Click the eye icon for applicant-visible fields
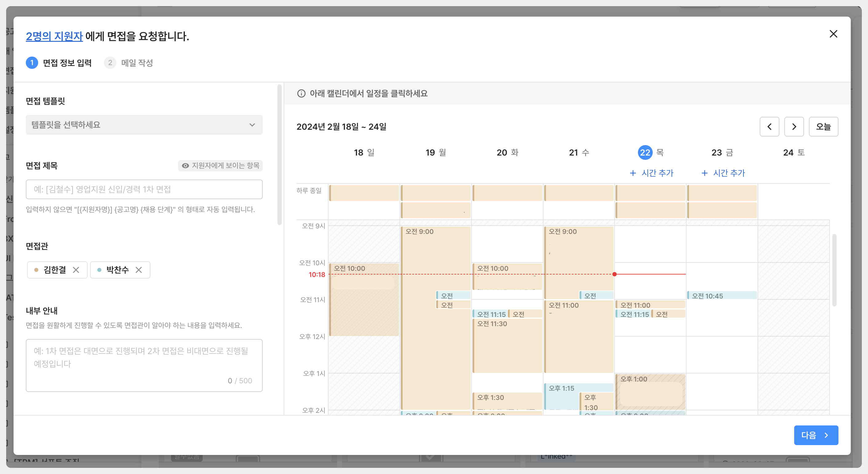 185,166
